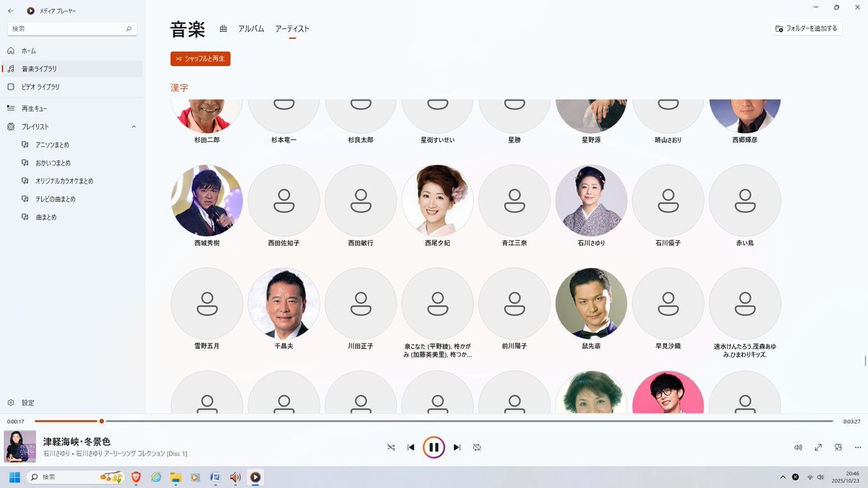Focus the 検索 box in the sidebar
This screenshot has width=868, height=488.
point(72,29)
